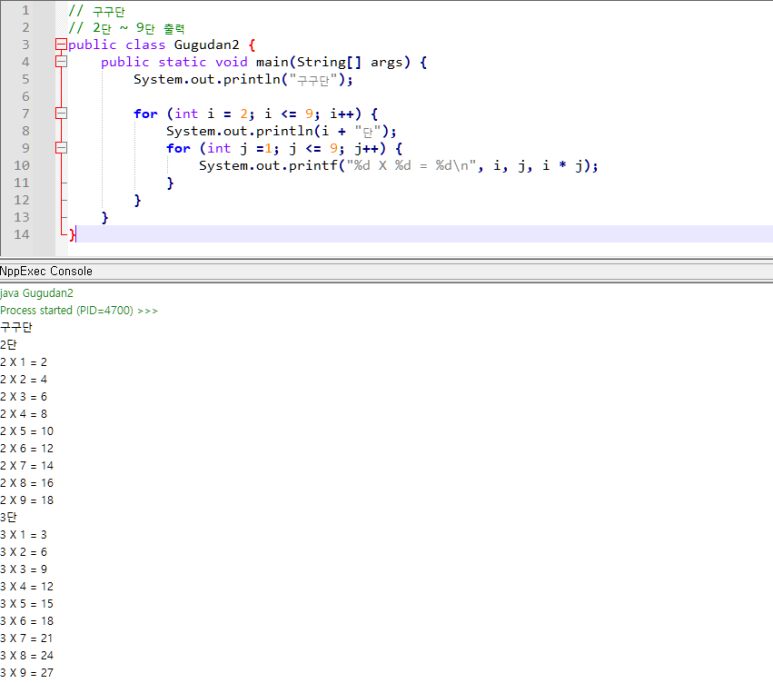The image size is (773, 683).
Task: Click console line '2 X 7 = 14'
Action: [x=27, y=466]
